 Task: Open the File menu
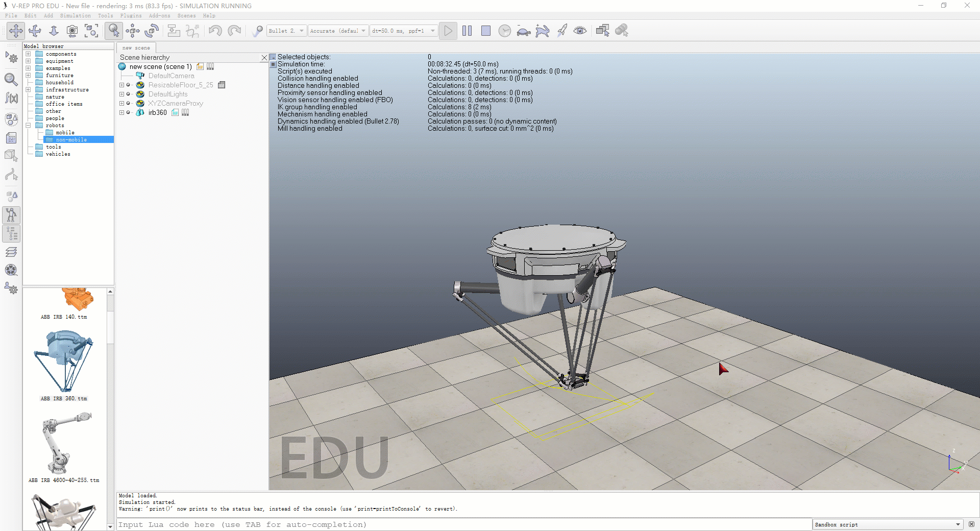(11, 16)
